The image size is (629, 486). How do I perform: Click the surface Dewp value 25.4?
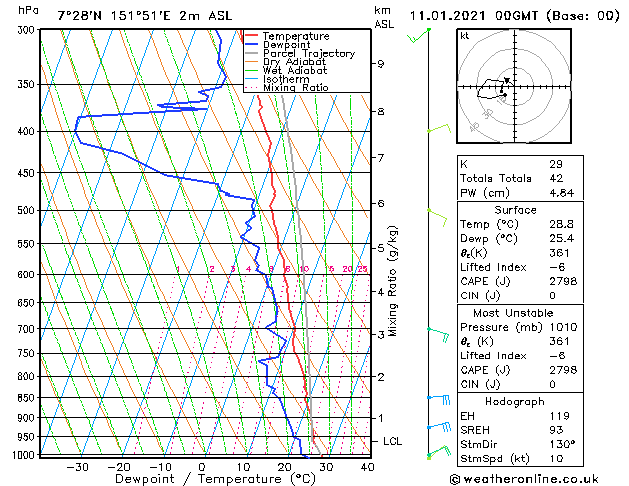(562, 239)
